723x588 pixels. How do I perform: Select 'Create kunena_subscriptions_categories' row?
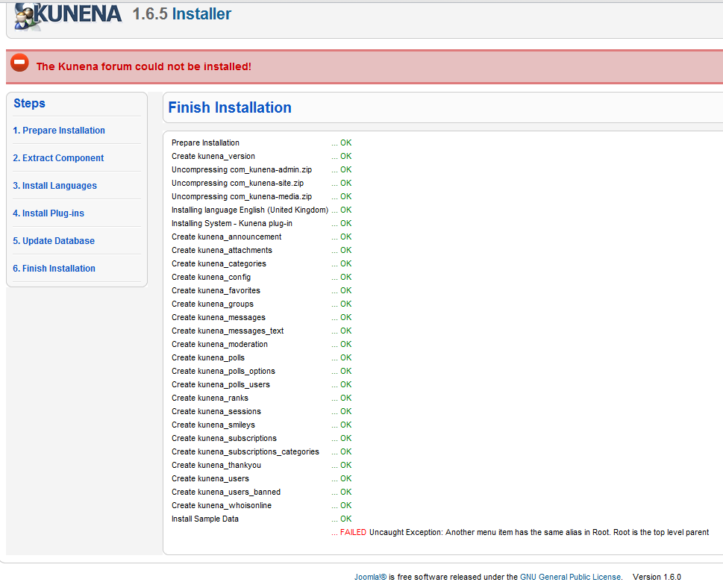[261, 451]
